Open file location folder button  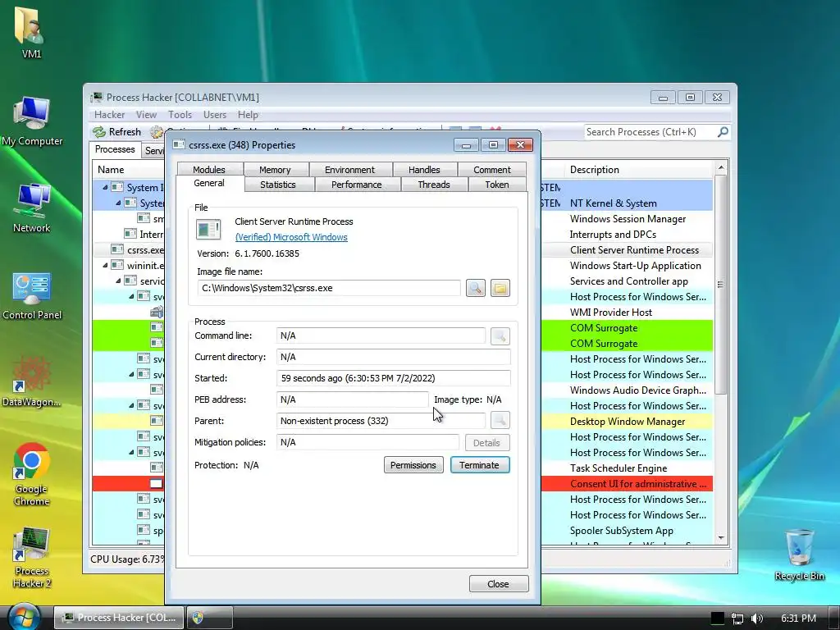click(500, 288)
